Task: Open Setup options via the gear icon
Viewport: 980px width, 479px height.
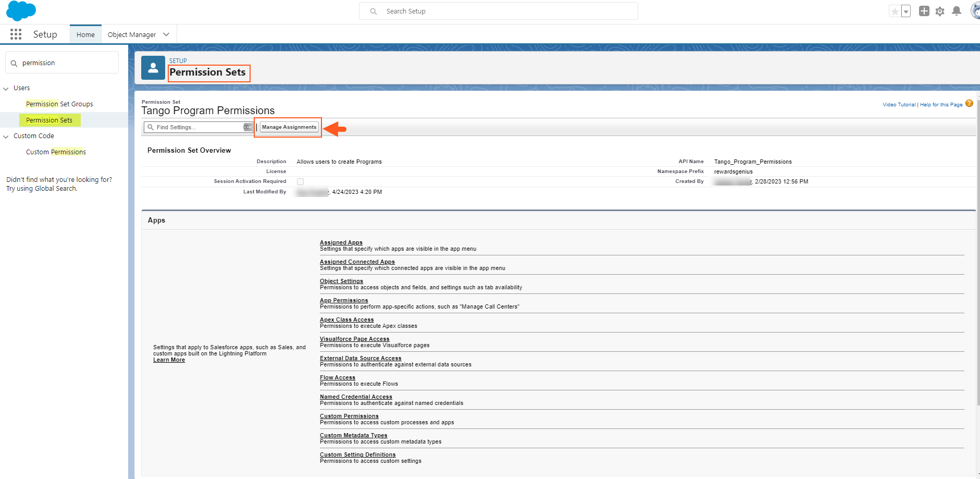Action: pyautogui.click(x=940, y=11)
